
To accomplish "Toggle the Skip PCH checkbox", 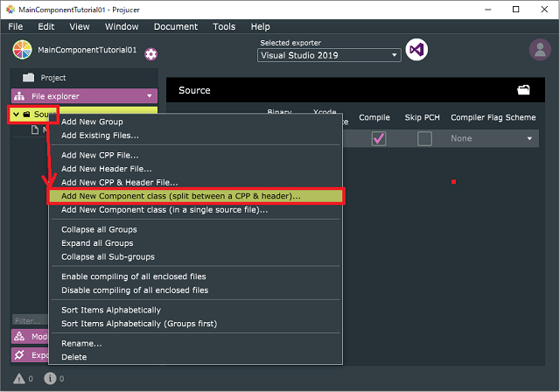I will point(424,138).
